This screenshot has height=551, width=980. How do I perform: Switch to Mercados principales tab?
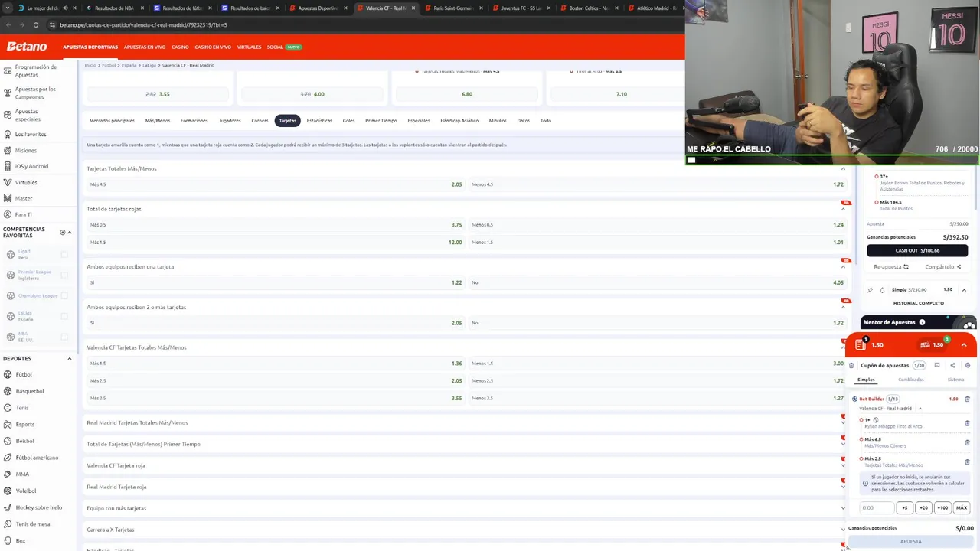point(112,120)
